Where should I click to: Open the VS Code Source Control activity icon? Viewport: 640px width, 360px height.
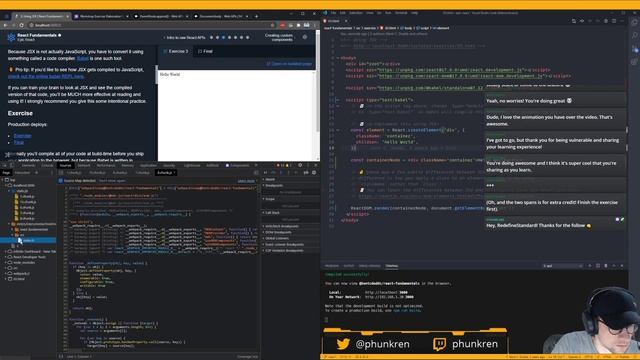click(634, 49)
